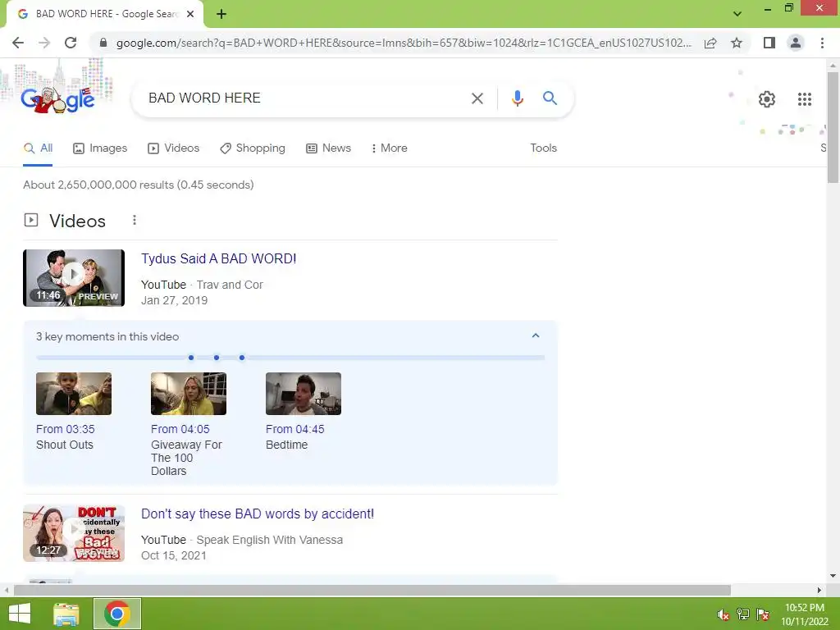Play the Tydus video thumbnail preview
Screen dimensions: 840x630
tap(74, 278)
